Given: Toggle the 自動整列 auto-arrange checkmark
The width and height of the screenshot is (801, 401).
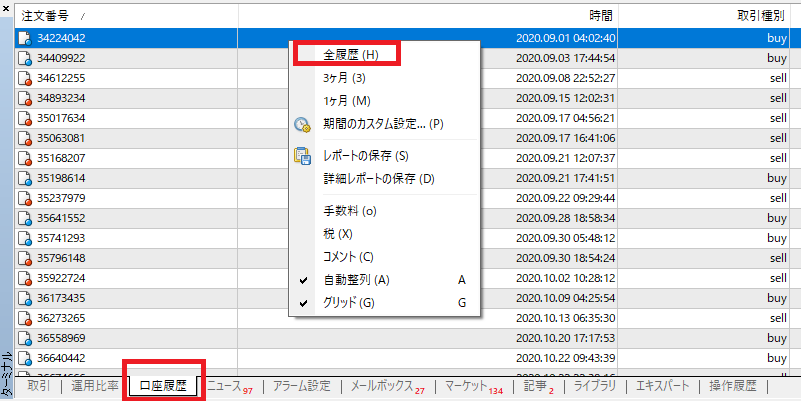Looking at the screenshot, I should 356,279.
